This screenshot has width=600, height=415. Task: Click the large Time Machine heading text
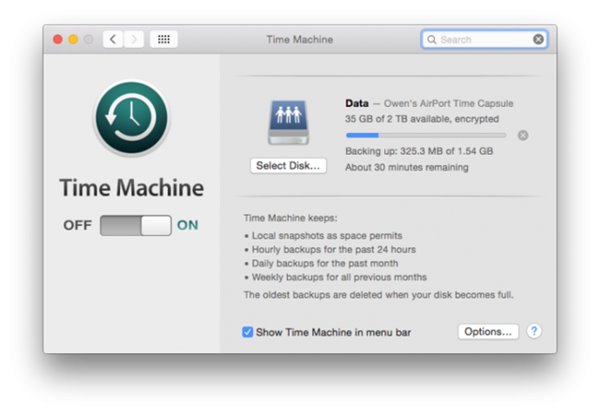132,188
